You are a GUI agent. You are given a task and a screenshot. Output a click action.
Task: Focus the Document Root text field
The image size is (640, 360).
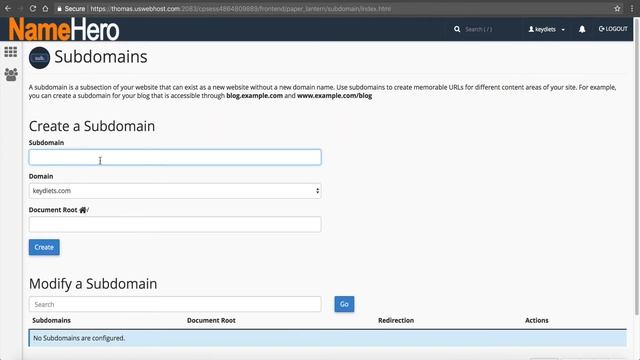click(x=175, y=224)
